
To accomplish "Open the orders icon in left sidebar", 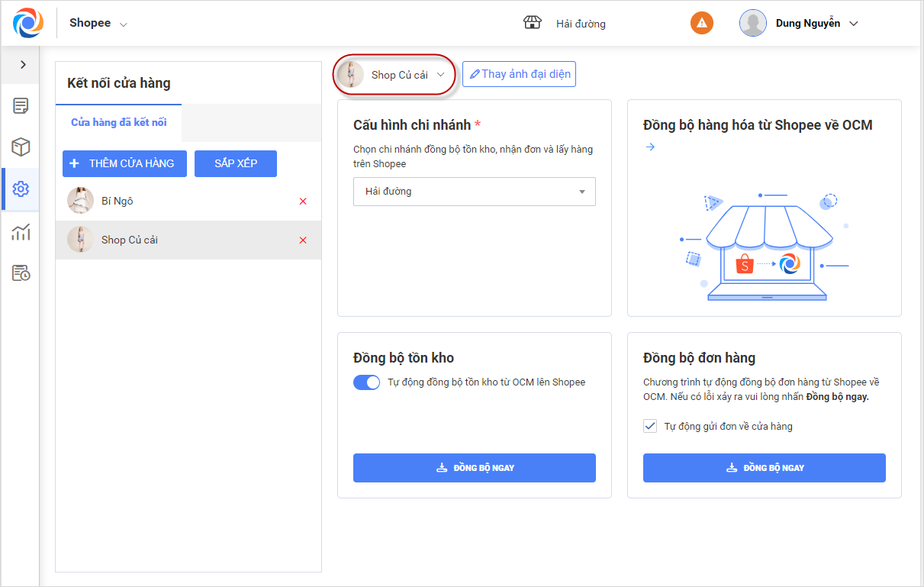I will click(x=21, y=106).
